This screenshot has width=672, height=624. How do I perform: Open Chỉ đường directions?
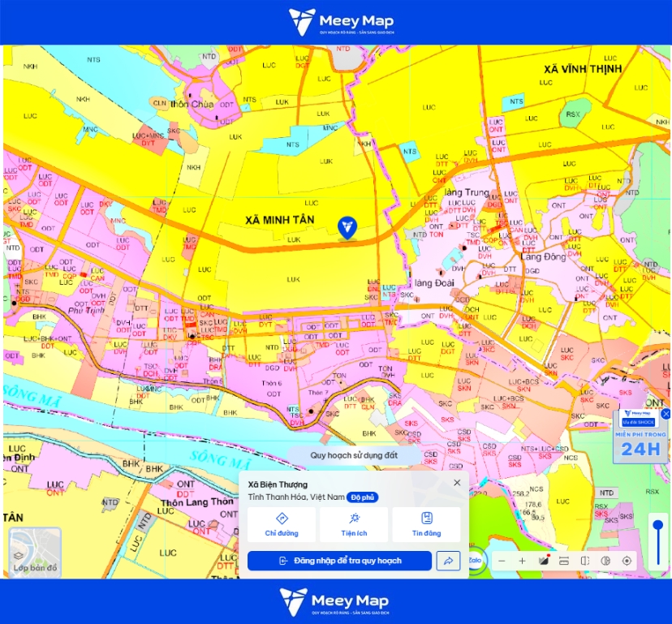(282, 524)
